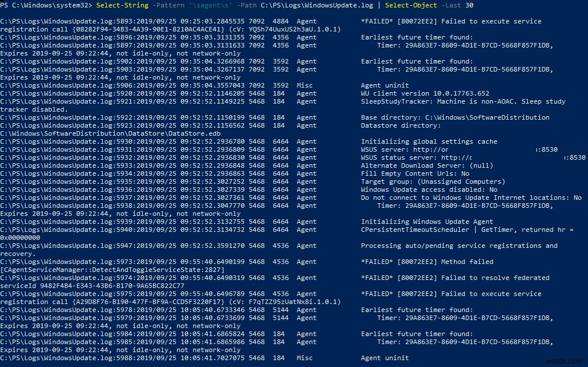Click log line number 5893 entry path
The image size is (588, 367).
click(x=68, y=21)
